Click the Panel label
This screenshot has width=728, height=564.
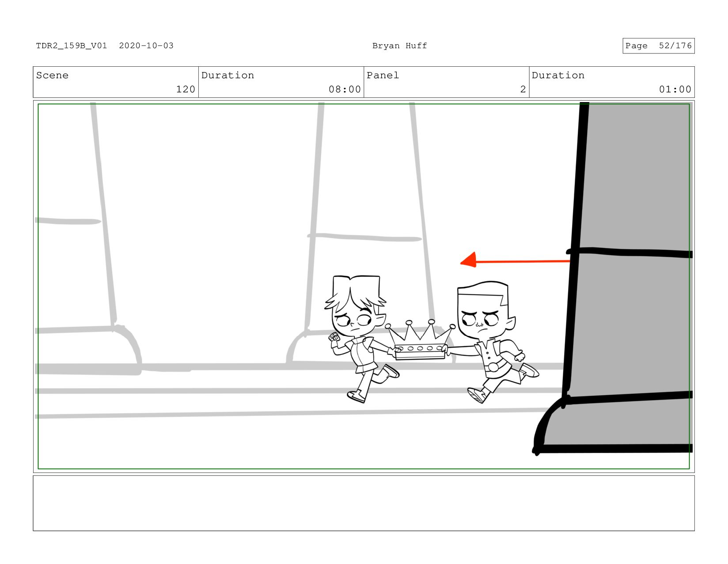pyautogui.click(x=383, y=75)
